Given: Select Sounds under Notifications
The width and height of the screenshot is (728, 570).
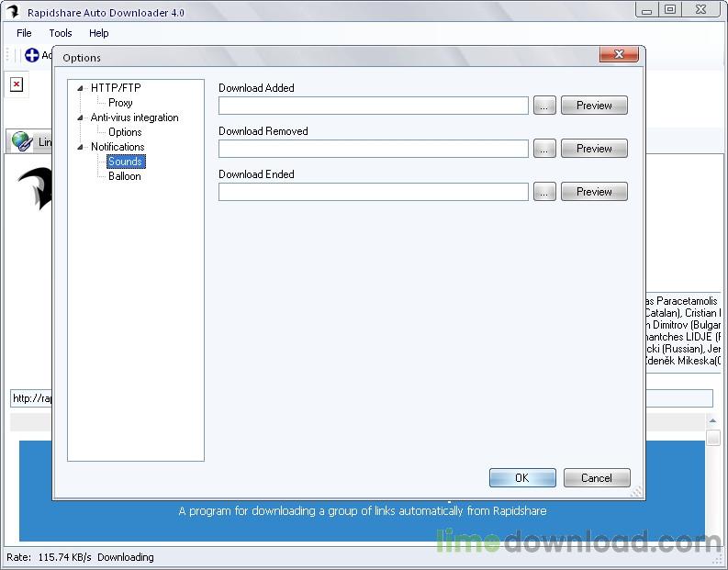Looking at the screenshot, I should pos(126,162).
